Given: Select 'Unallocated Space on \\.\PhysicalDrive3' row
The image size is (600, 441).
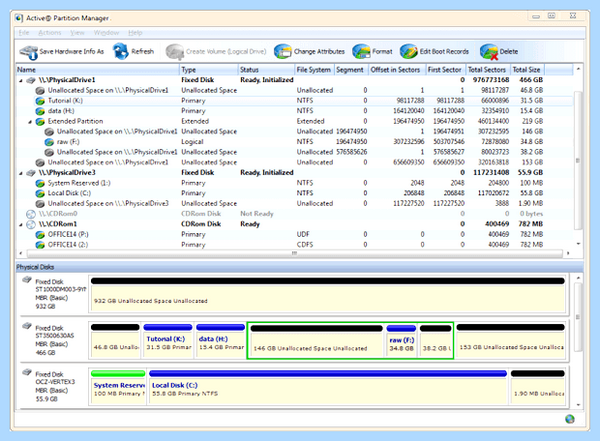Looking at the screenshot, I should [x=295, y=204].
